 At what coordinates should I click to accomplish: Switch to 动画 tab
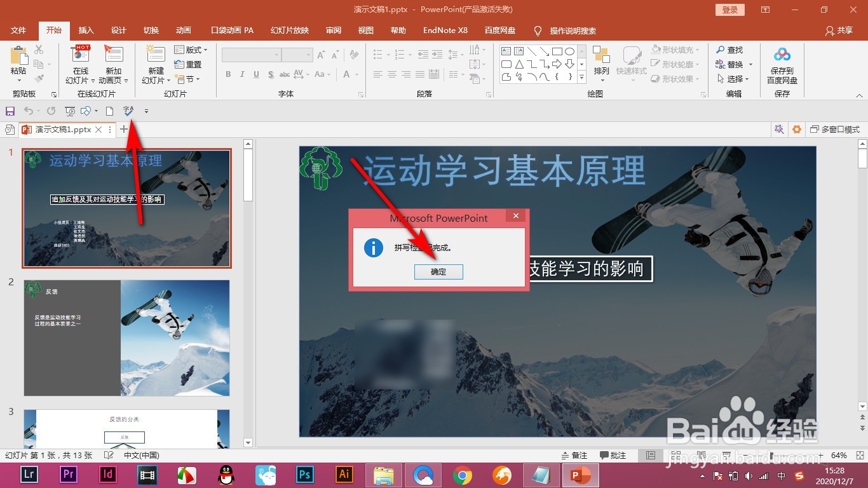point(184,30)
